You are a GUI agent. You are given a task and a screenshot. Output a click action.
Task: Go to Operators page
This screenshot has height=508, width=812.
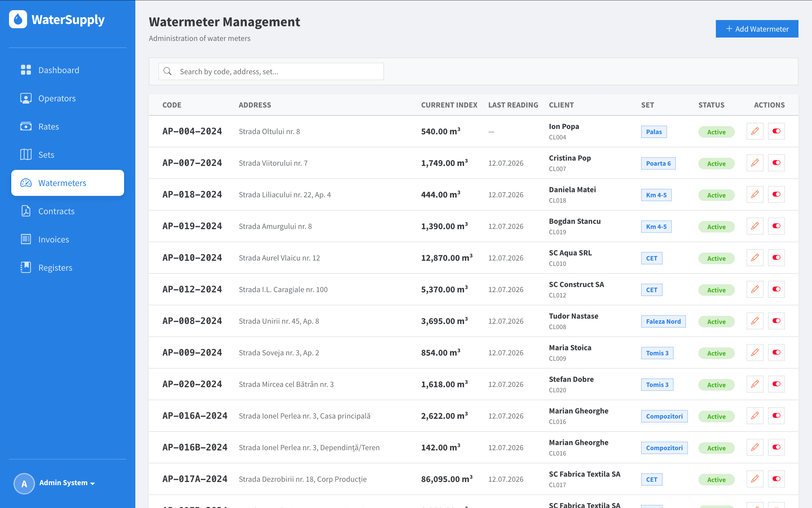(x=67, y=98)
